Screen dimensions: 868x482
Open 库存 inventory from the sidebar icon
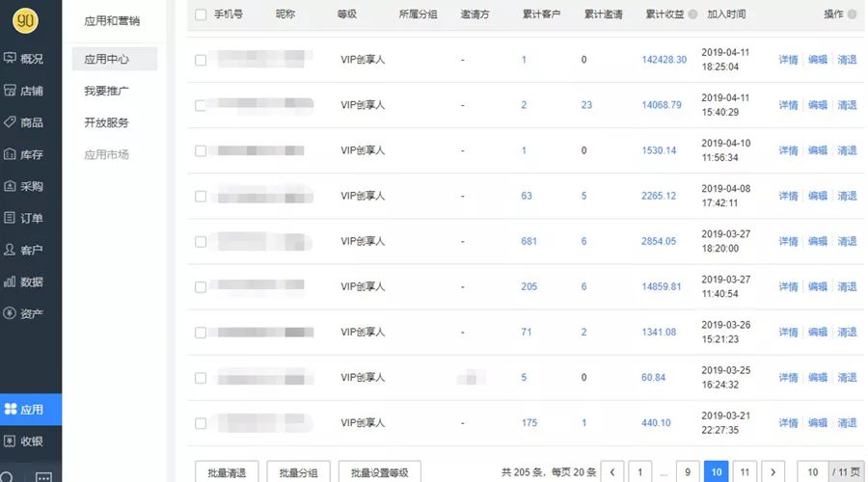point(10,154)
